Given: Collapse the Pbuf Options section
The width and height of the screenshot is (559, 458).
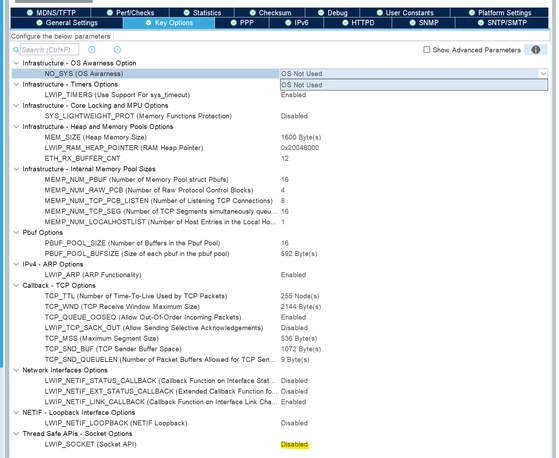Looking at the screenshot, I should [x=16, y=232].
